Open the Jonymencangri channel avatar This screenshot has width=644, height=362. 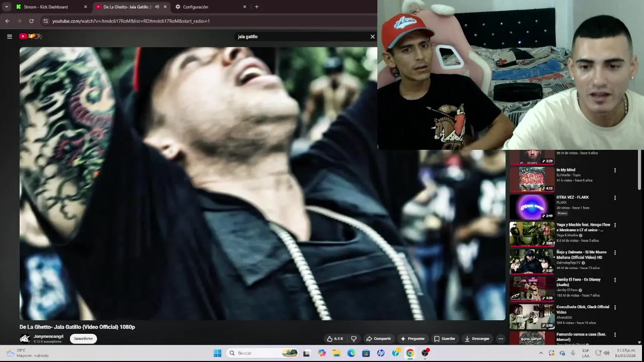(x=25, y=338)
